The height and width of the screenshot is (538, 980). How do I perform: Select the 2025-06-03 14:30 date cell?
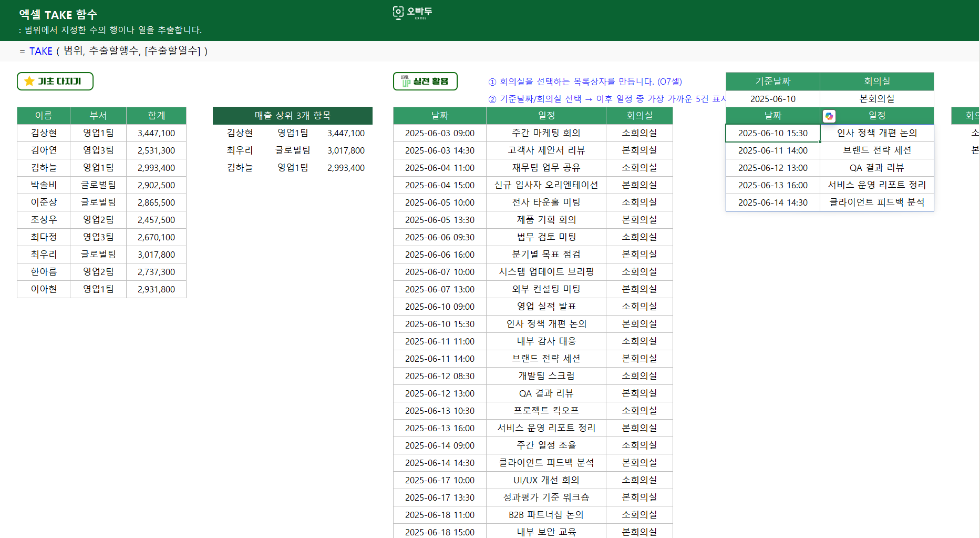440,150
